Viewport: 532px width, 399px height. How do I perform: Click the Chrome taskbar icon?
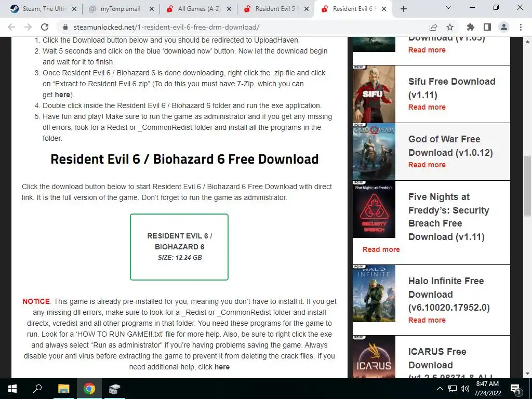89,389
